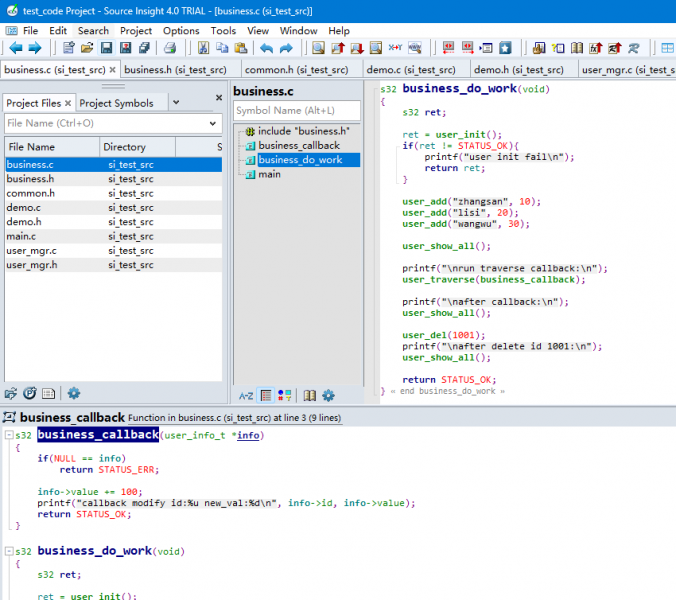Sort by the File Name column header
The image size is (676, 600).
coord(52,147)
